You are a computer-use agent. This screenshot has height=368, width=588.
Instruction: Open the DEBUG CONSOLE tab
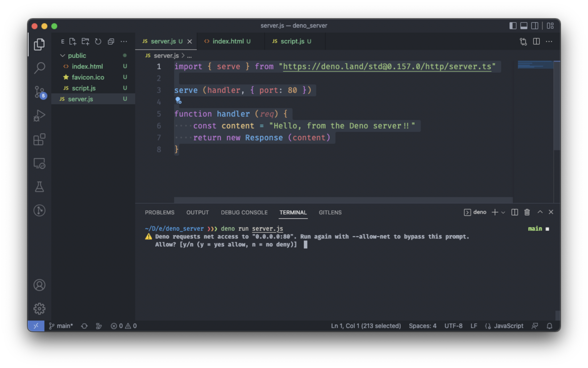click(244, 212)
